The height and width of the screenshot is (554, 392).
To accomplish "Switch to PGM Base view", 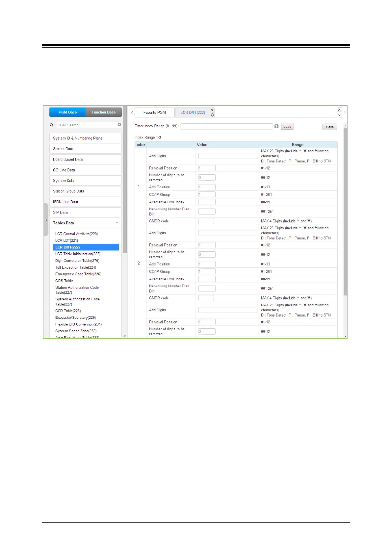I will click(x=67, y=112).
